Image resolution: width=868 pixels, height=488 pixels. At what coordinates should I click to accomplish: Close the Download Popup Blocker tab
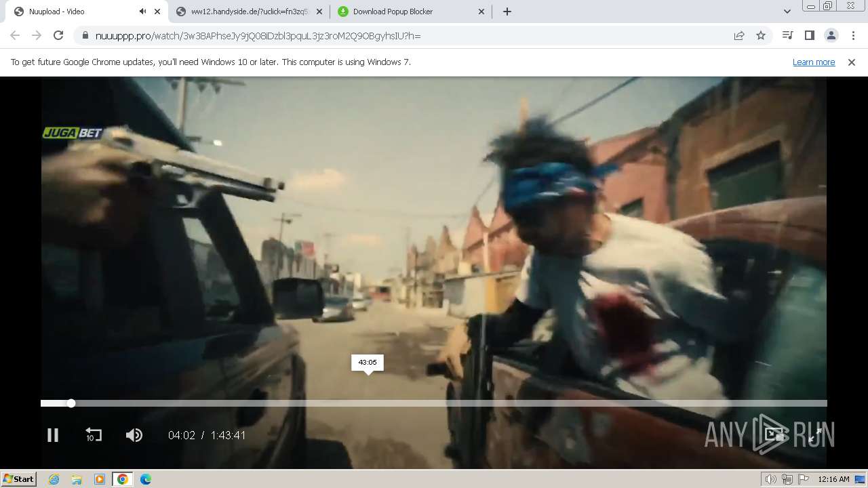(x=482, y=12)
